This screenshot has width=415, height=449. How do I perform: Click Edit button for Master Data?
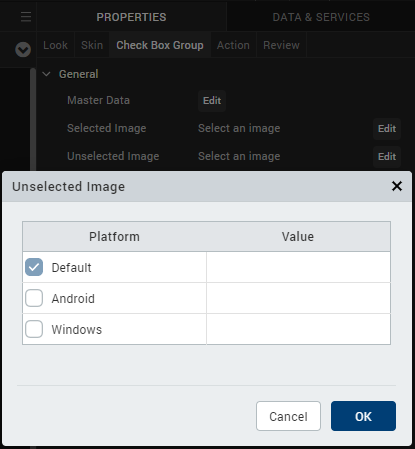pyautogui.click(x=212, y=101)
